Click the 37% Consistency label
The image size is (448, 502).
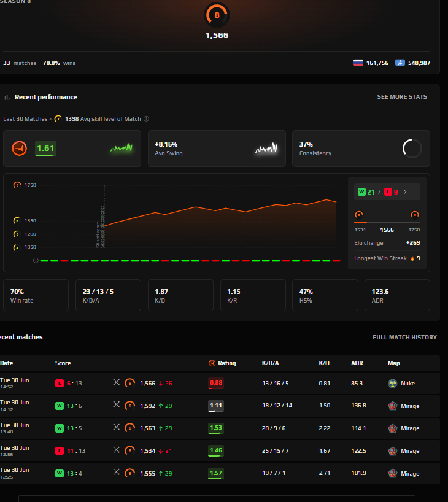point(315,149)
